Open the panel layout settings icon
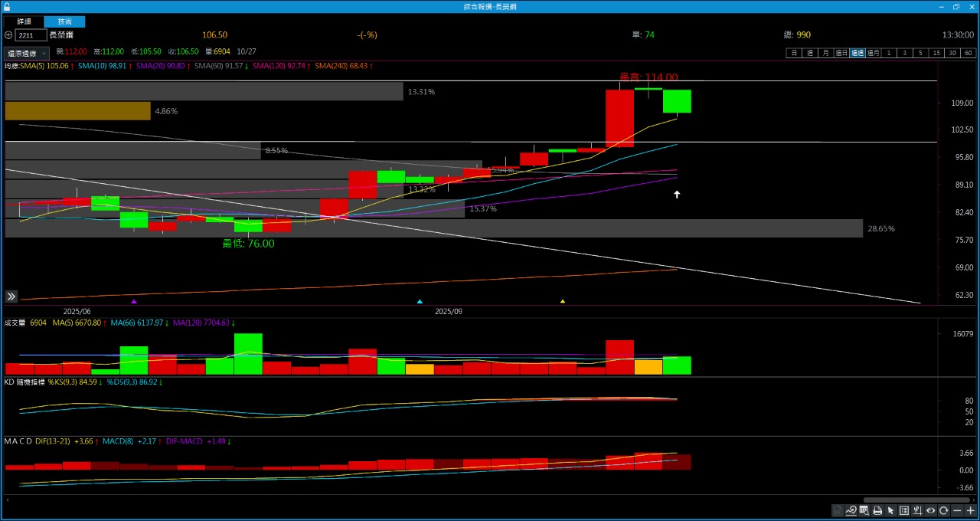The height and width of the screenshot is (521, 980). point(904,510)
